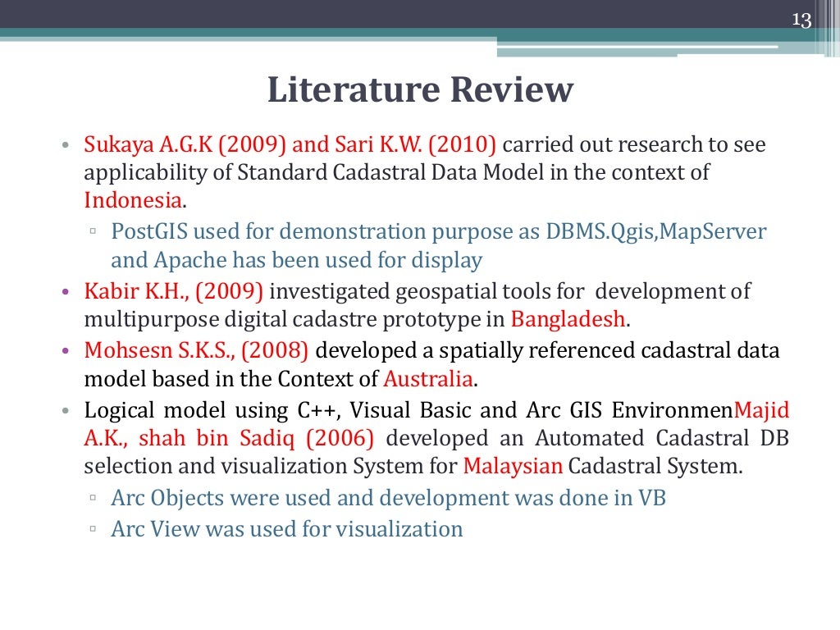The image size is (840, 630).
Task: Click 'Logical model using C++, Visual Basic' line
Action: click(436, 410)
